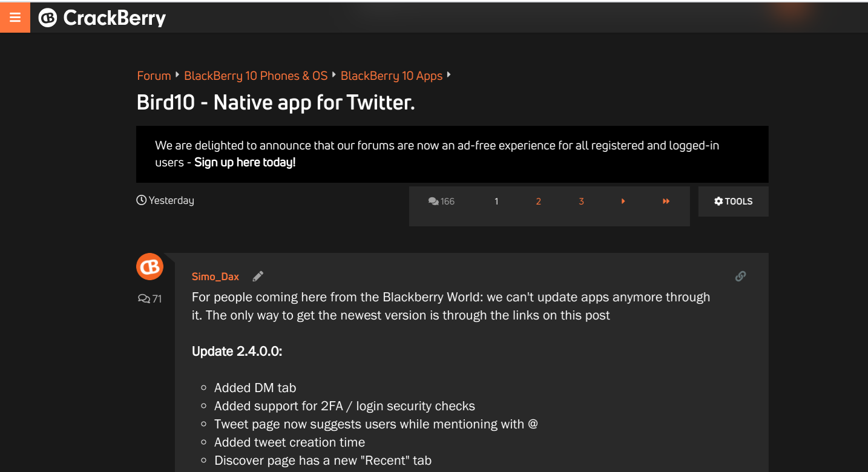Select page 1 in pagination
The image size is (868, 472).
click(x=496, y=202)
